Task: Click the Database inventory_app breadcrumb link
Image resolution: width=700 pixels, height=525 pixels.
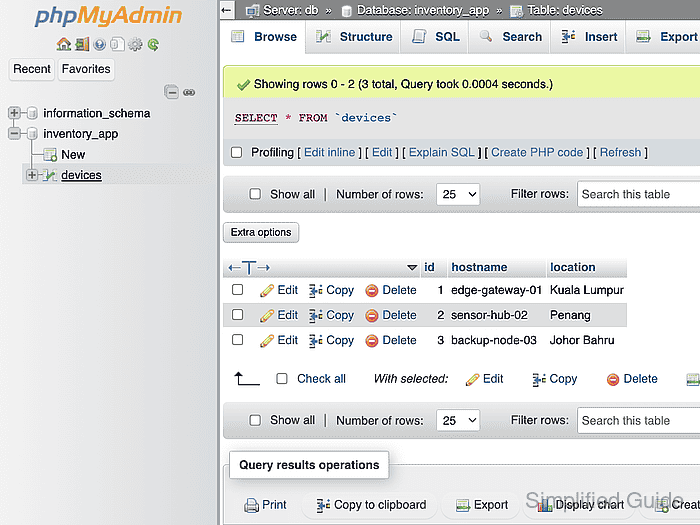Action: 423,10
